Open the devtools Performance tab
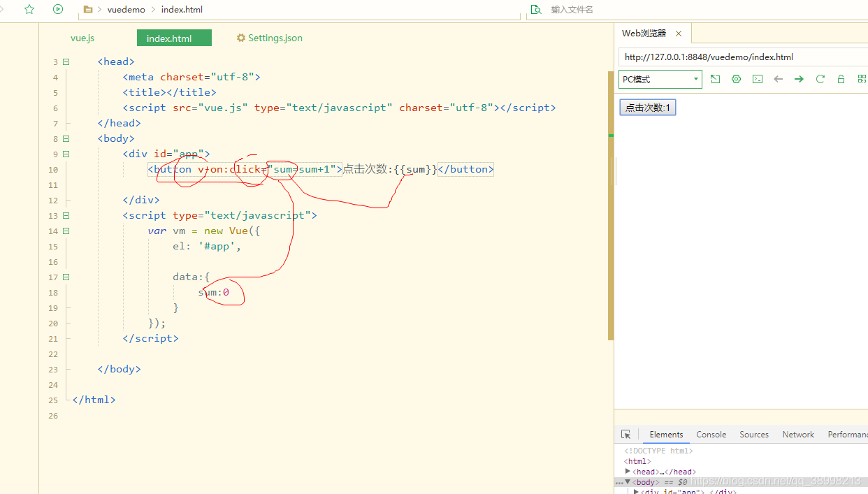Viewport: 868px width, 494px height. (x=848, y=434)
